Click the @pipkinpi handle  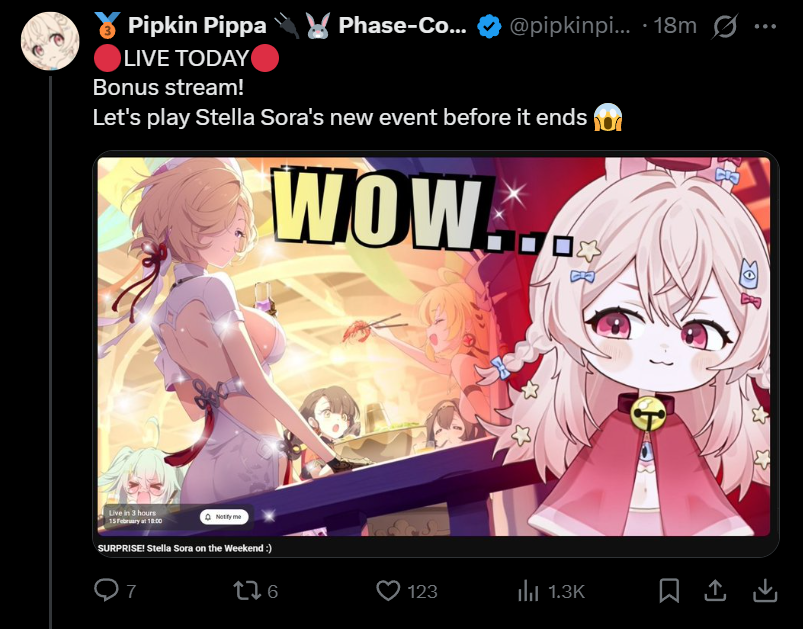(570, 26)
